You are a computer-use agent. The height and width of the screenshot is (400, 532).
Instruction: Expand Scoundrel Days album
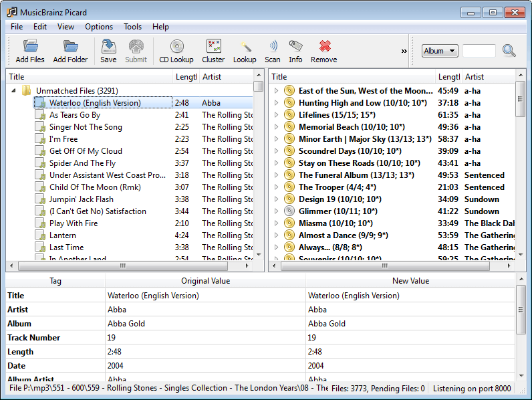pos(276,151)
